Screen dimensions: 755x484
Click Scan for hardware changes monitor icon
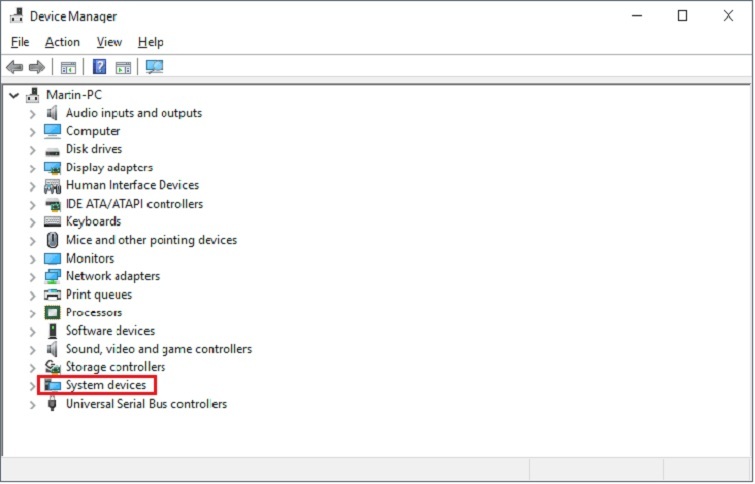click(154, 67)
